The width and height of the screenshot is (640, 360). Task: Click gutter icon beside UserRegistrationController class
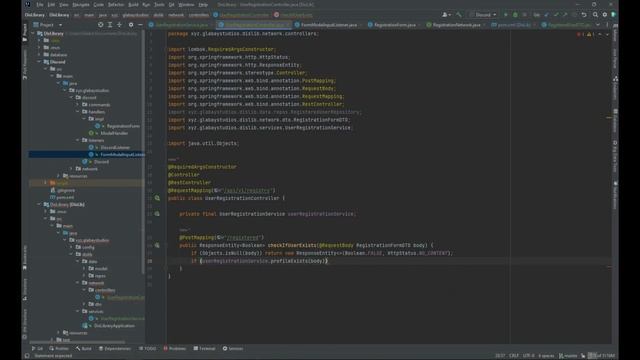pos(157,198)
